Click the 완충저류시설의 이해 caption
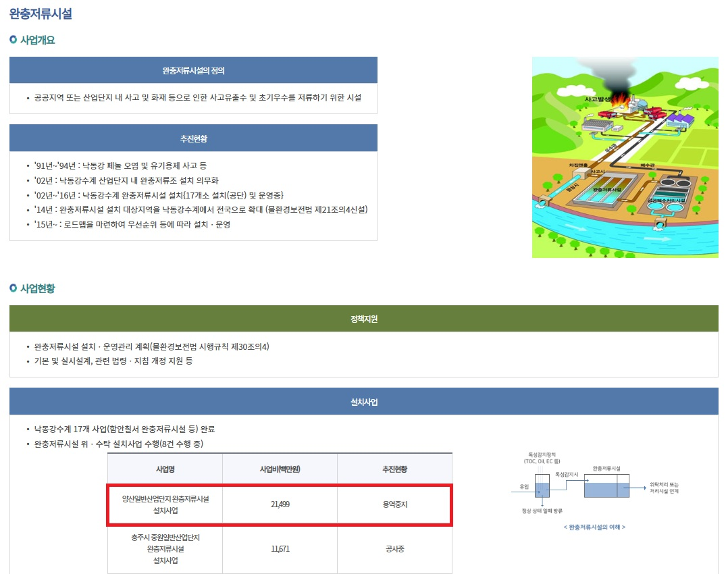Image resolution: width=728 pixels, height=574 pixels. (x=594, y=527)
